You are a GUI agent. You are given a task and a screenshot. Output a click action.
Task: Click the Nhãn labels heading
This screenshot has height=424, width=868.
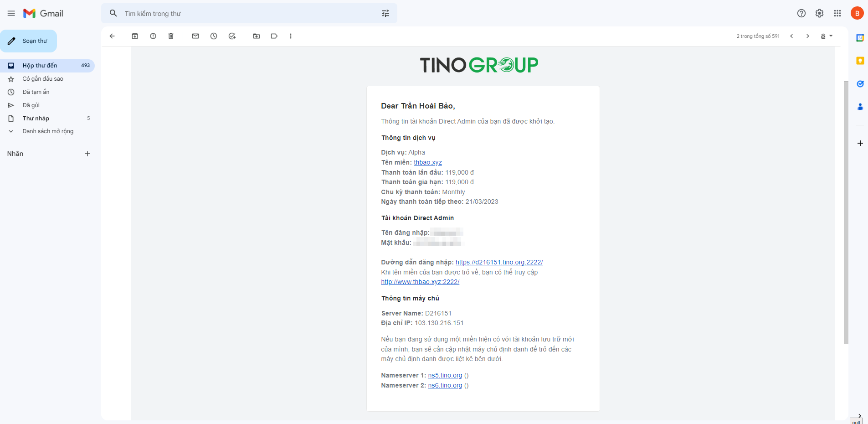[15, 154]
